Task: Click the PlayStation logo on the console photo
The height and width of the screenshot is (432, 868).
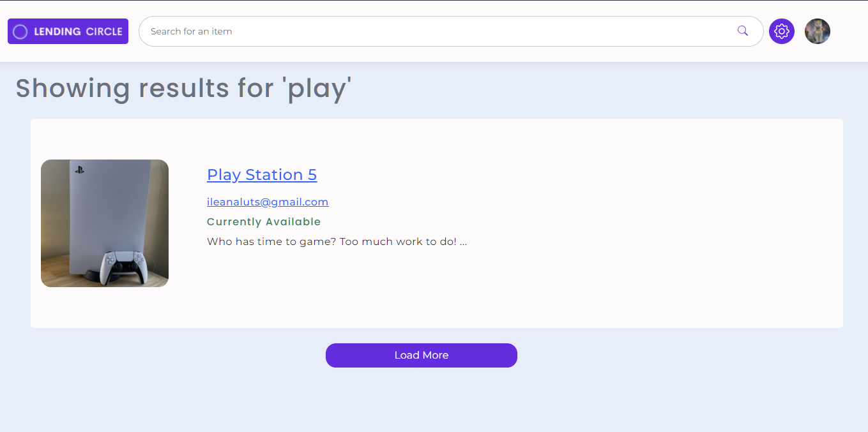Action: click(79, 170)
